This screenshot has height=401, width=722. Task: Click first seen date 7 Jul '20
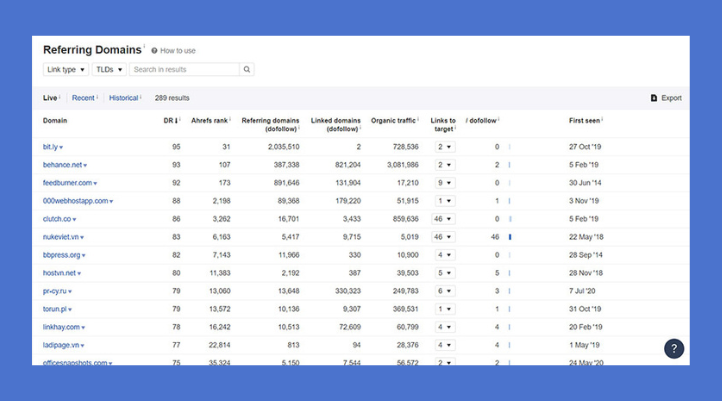click(x=582, y=291)
